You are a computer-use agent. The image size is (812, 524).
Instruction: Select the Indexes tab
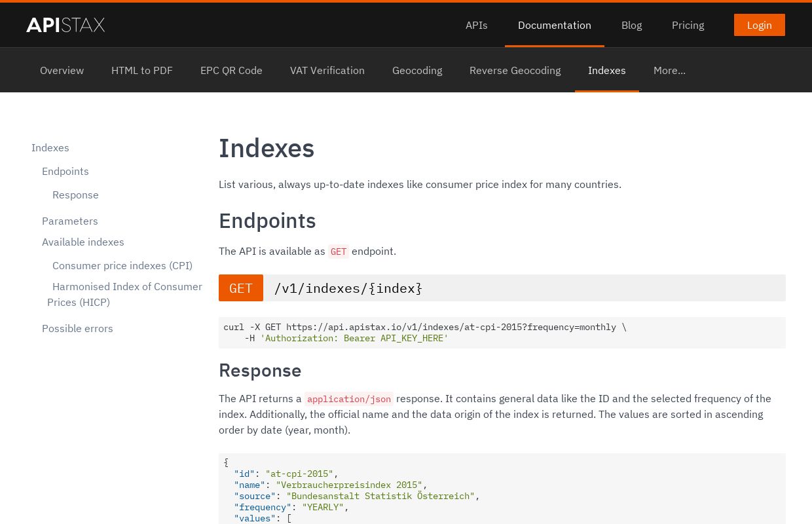tap(606, 70)
